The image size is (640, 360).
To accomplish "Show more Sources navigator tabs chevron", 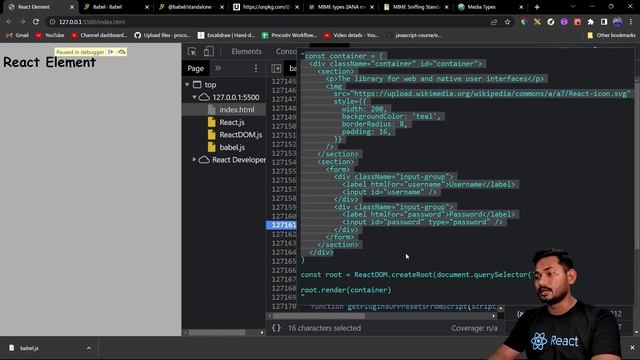I will (218, 68).
